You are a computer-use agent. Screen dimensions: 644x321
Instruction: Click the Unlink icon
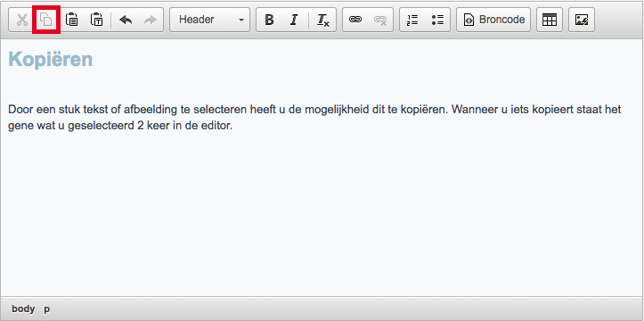coord(380,20)
